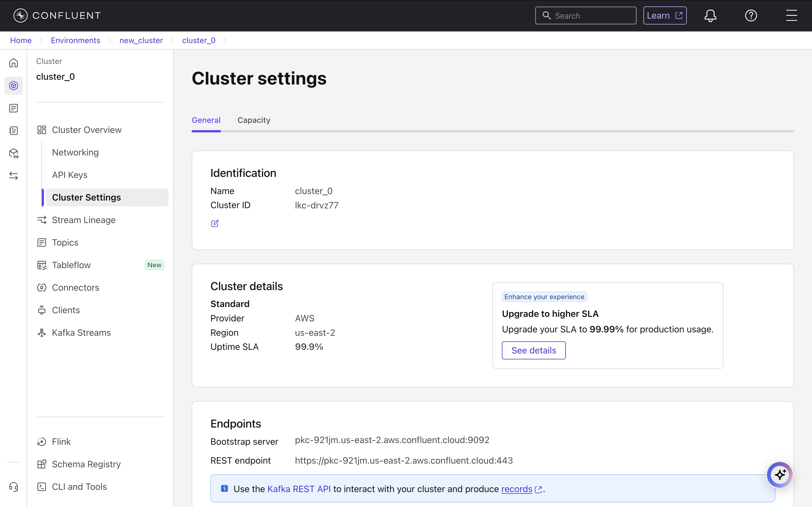This screenshot has width=812, height=507.
Task: Select the cluster cube icon in sidebar rail
Action: click(x=14, y=86)
